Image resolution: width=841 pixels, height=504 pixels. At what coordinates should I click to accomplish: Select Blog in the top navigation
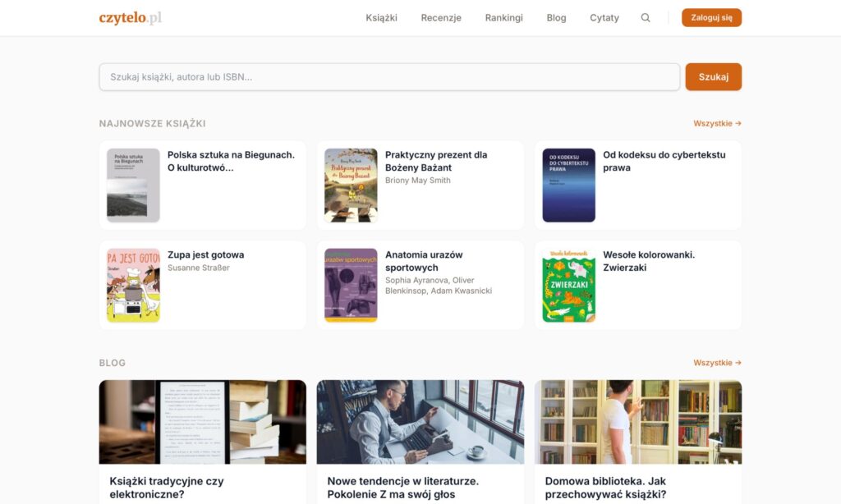(556, 18)
